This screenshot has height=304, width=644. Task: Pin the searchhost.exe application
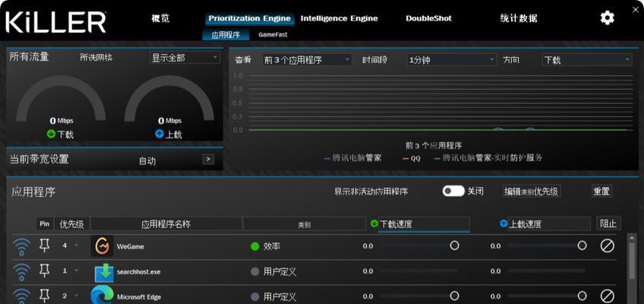pos(44,271)
